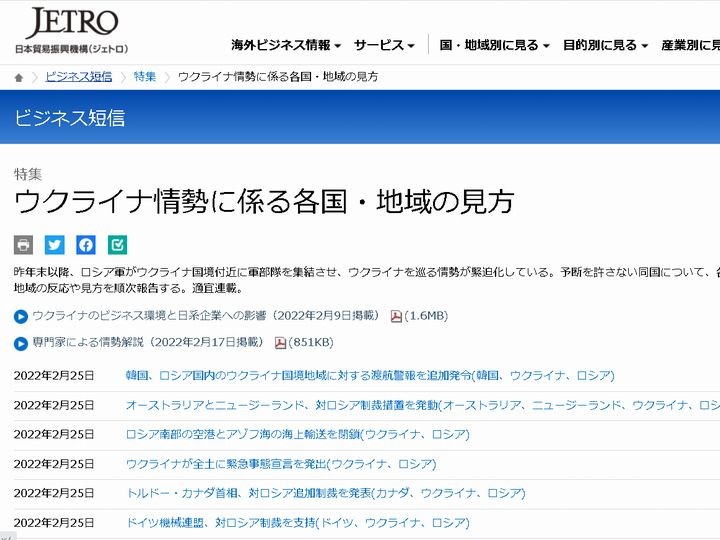Expand the サービス dropdown menu
The image size is (720, 540).
384,45
